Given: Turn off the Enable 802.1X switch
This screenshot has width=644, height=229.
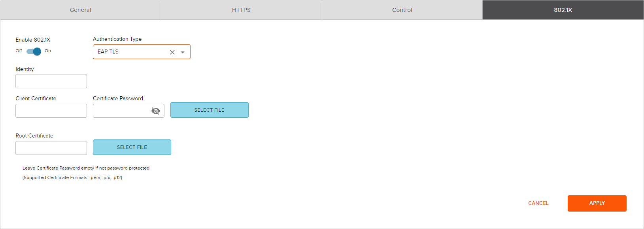Looking at the screenshot, I should [34, 52].
